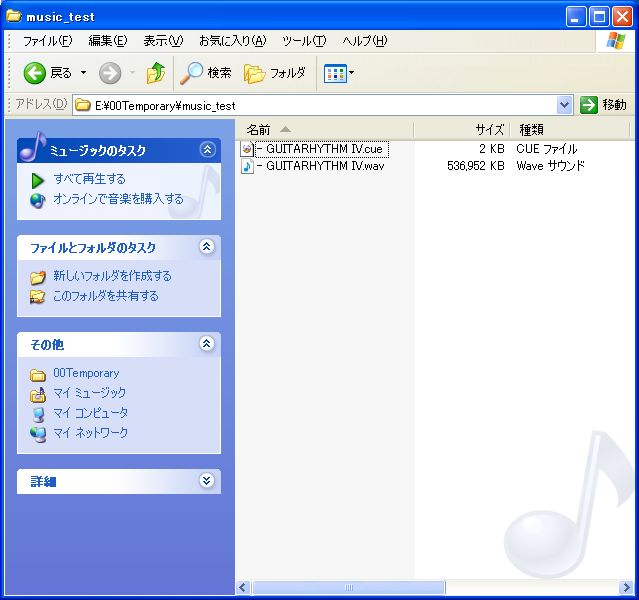The height and width of the screenshot is (600, 639).
Task: Expand the 詳細 details panel
Action: (x=207, y=481)
